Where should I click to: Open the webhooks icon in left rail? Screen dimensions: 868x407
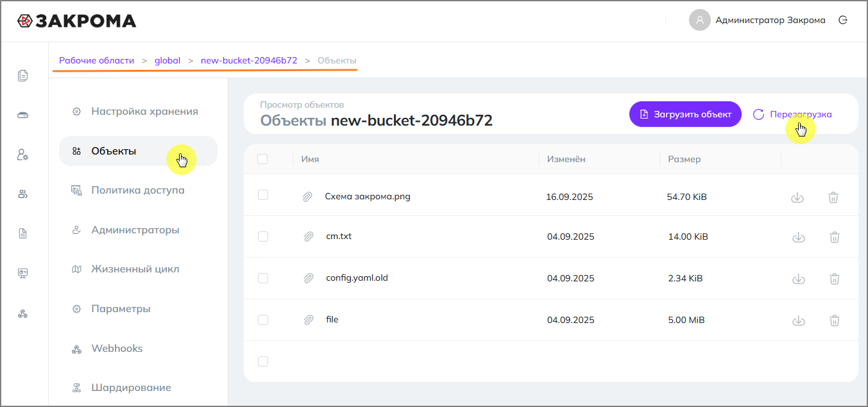tap(23, 313)
